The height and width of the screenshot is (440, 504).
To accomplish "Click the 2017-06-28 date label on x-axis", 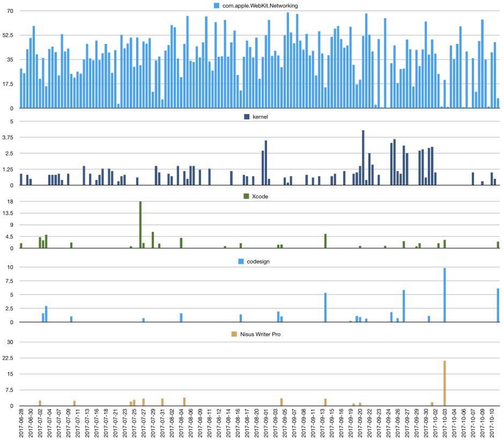I will tap(21, 423).
